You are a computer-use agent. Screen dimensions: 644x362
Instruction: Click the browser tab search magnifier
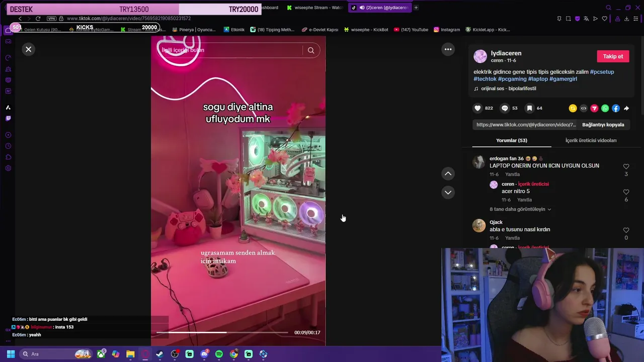tap(608, 8)
